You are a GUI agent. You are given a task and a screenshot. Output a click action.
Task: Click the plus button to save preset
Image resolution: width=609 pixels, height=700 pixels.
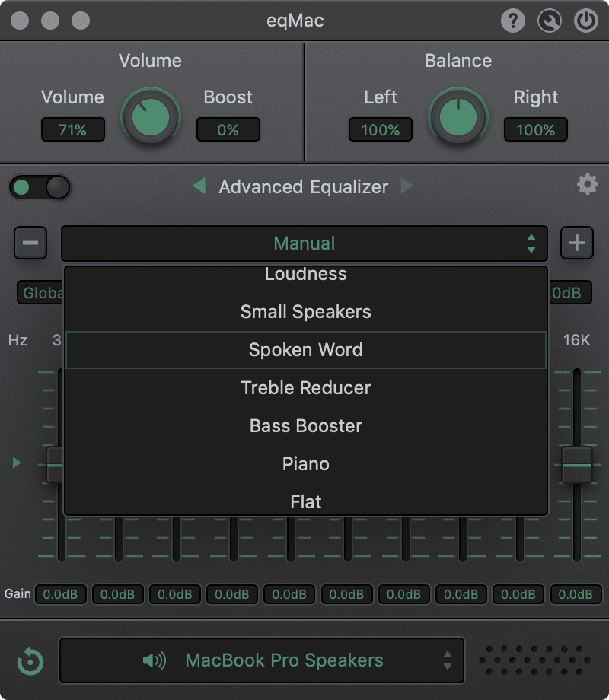pyautogui.click(x=577, y=243)
